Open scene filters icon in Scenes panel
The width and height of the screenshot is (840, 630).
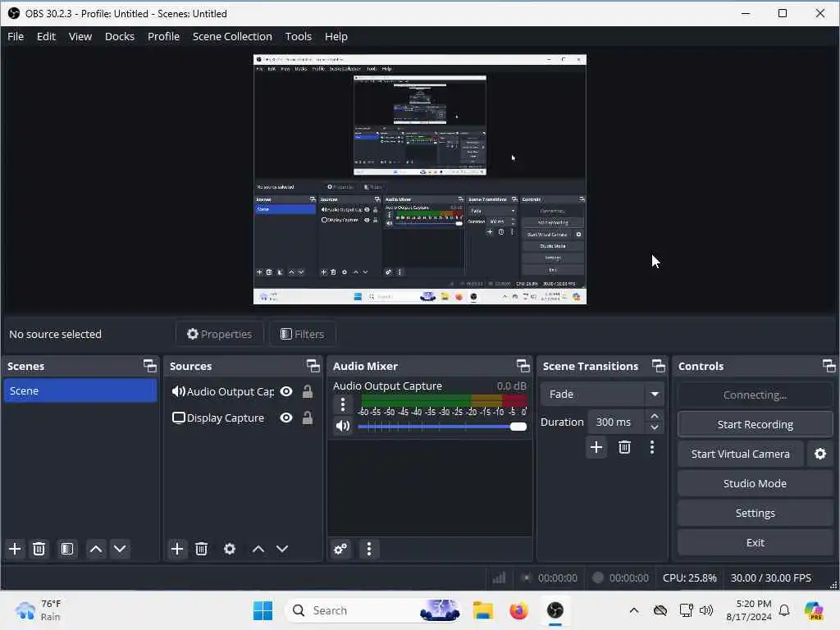click(67, 549)
